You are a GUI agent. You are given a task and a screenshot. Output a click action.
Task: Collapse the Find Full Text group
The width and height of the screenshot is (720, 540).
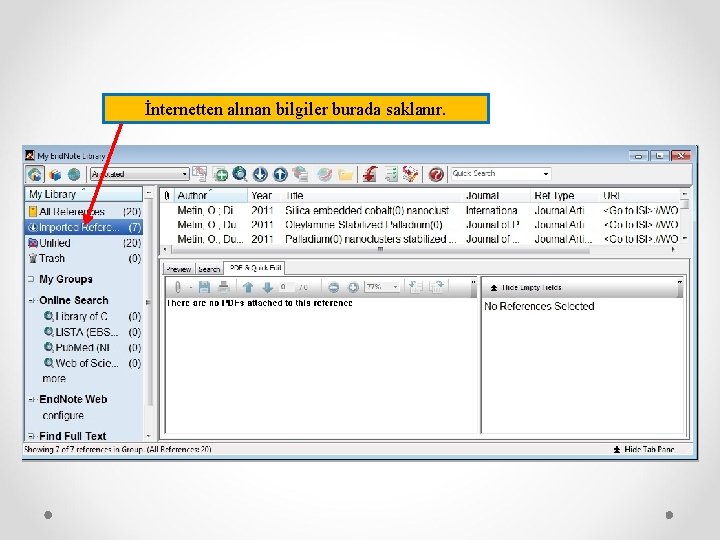(x=31, y=436)
